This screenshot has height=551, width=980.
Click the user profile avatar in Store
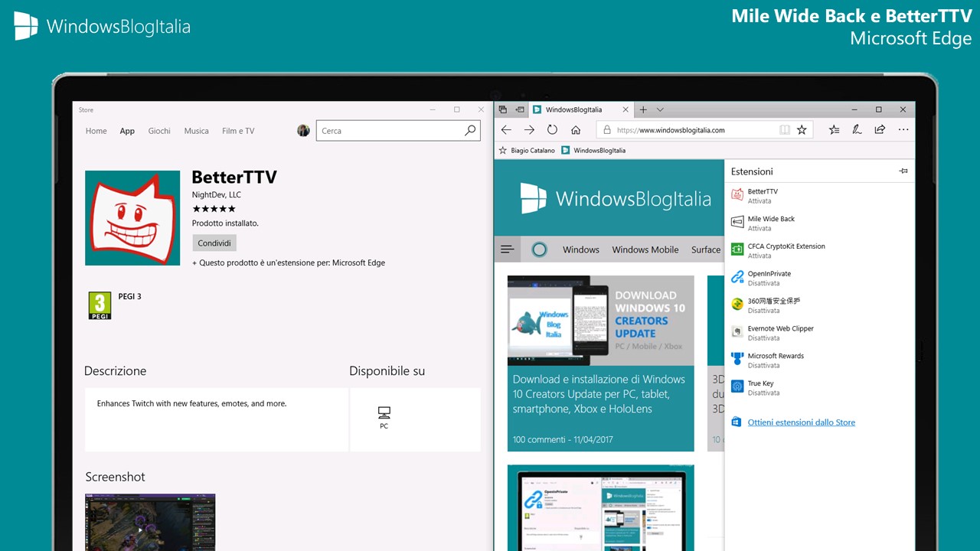(x=303, y=131)
